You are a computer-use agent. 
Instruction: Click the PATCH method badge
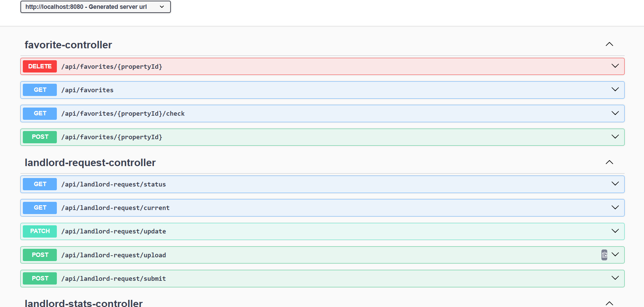pyautogui.click(x=40, y=231)
